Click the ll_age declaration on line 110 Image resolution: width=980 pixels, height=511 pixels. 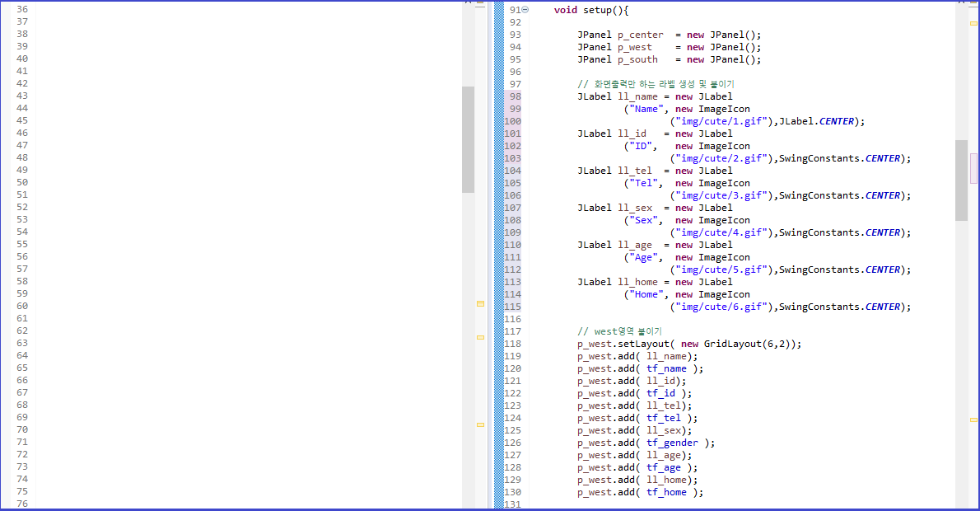(634, 245)
